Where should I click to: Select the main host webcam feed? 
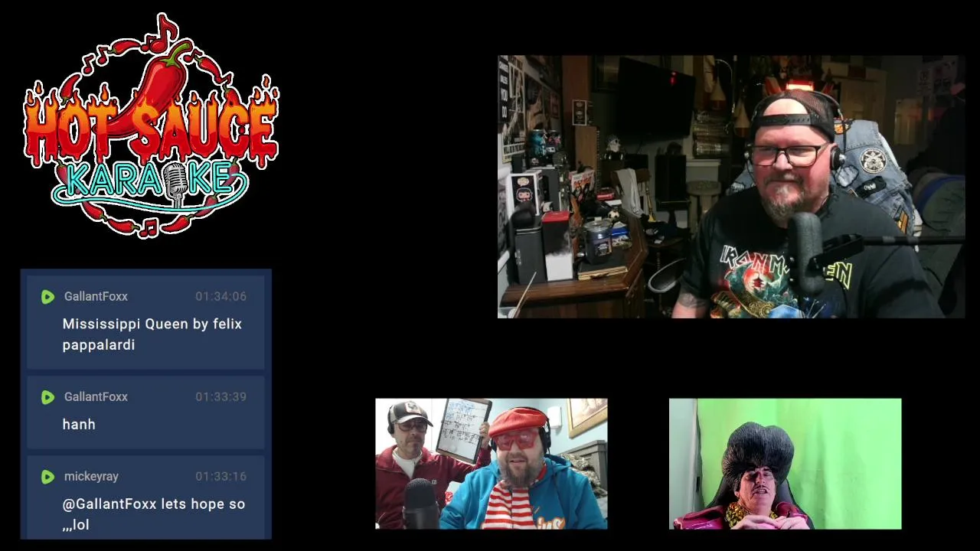(731, 187)
